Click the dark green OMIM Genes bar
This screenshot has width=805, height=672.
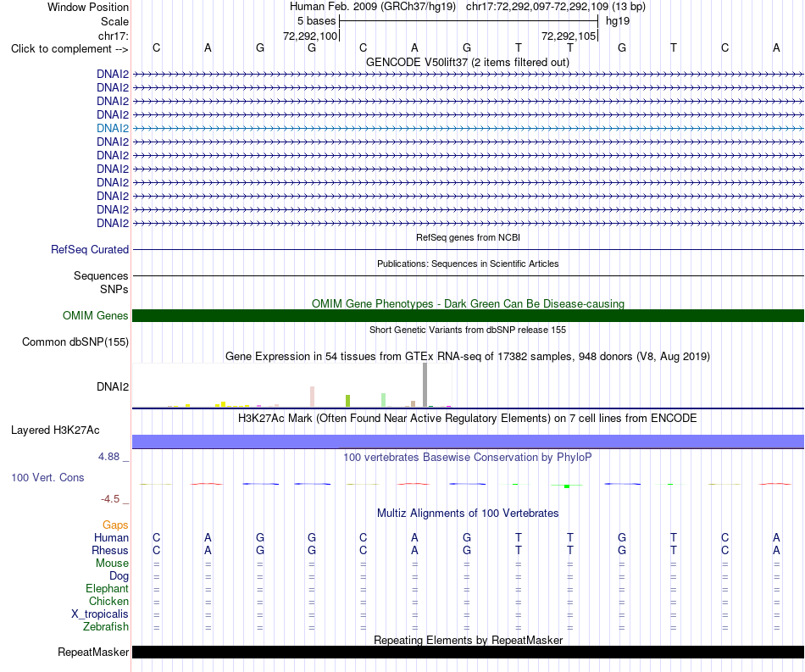click(x=468, y=316)
